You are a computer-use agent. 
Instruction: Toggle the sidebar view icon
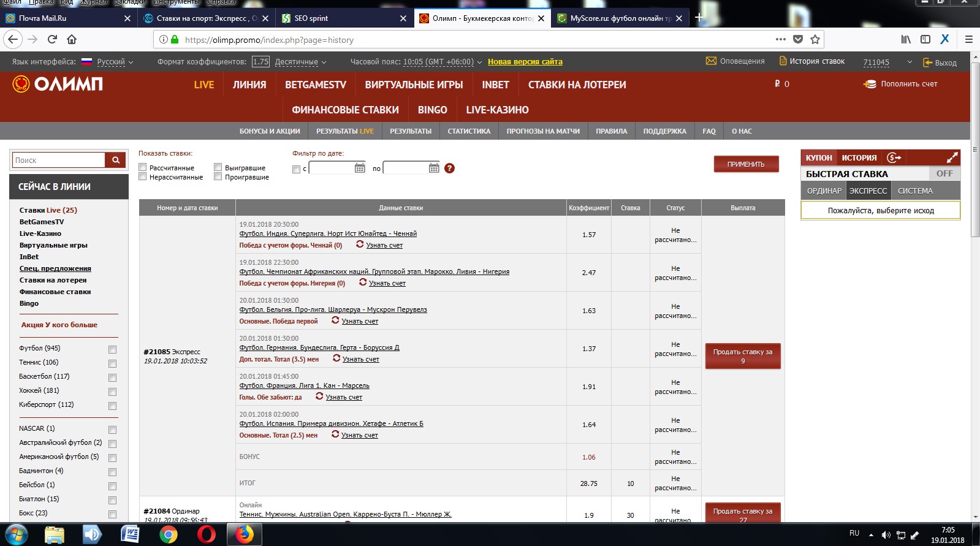coord(925,40)
